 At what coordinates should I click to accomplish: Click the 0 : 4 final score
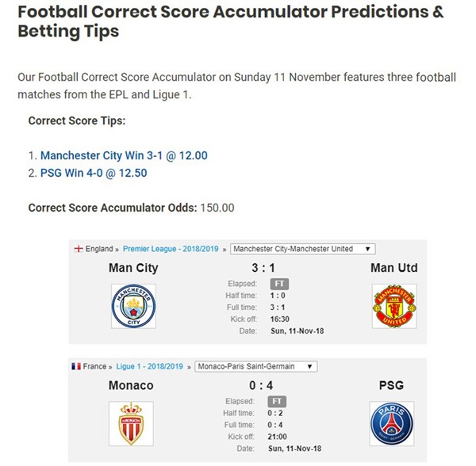(261, 386)
